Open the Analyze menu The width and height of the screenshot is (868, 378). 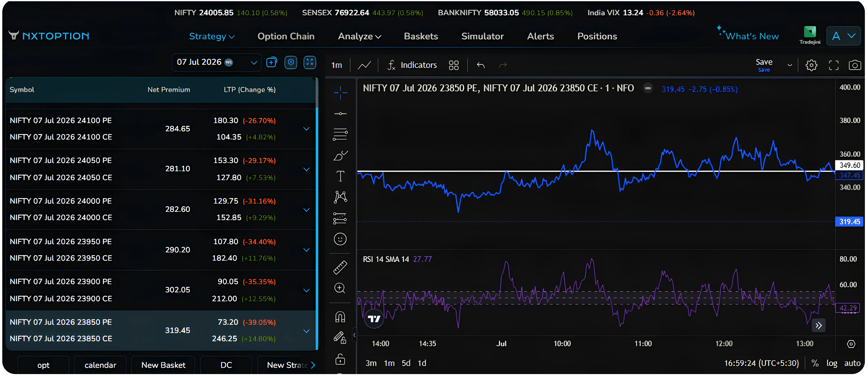360,36
